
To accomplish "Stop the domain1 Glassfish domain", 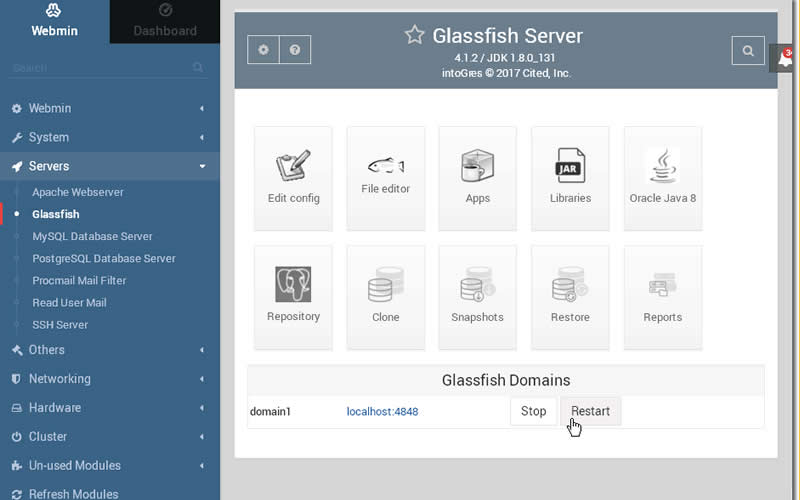I will (533, 411).
